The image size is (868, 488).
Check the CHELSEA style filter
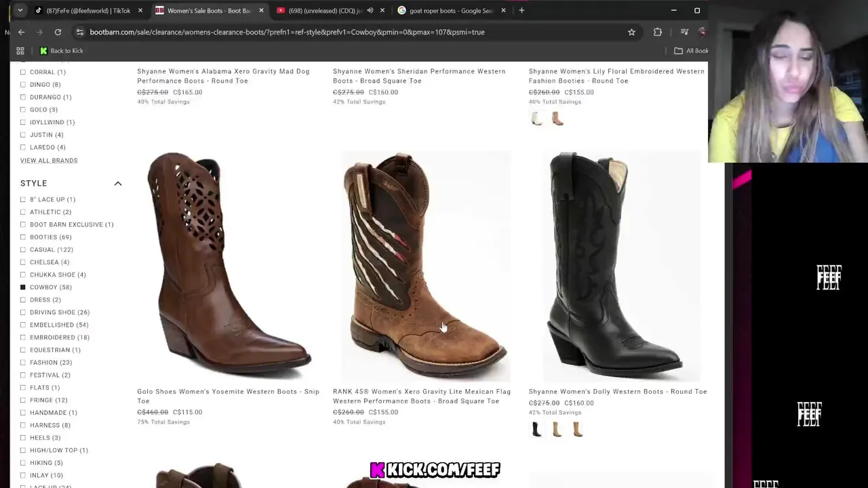23,262
